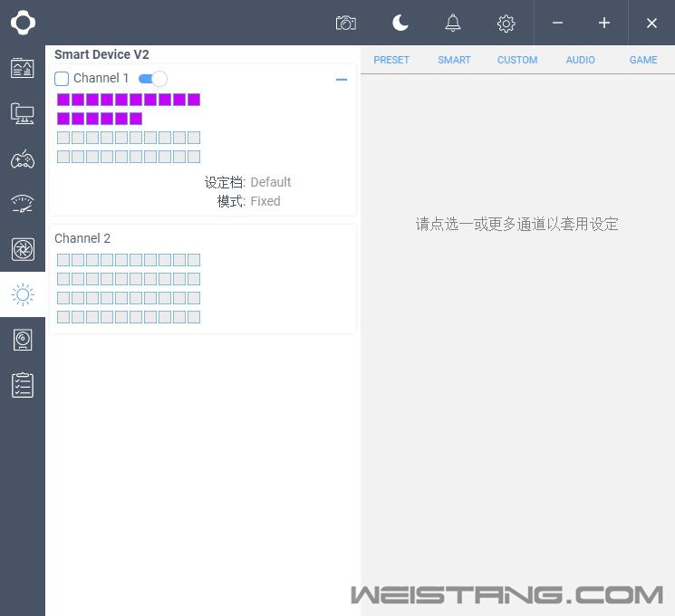Open settings with the gear icon
The width and height of the screenshot is (675, 616).
[x=506, y=24]
